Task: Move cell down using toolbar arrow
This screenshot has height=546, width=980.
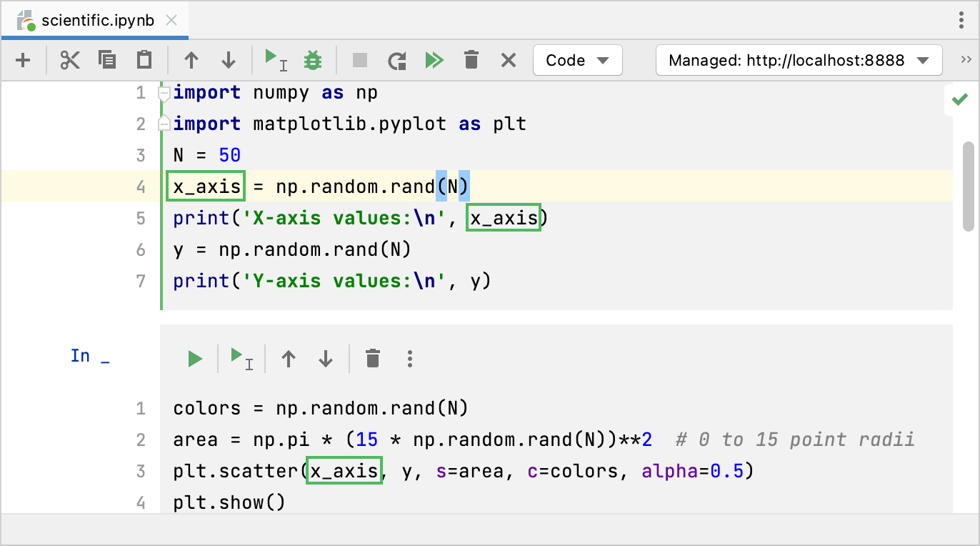Action: click(228, 61)
